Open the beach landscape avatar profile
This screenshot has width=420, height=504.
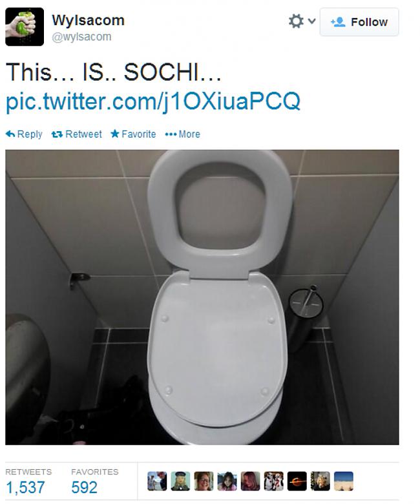pyautogui.click(x=344, y=481)
